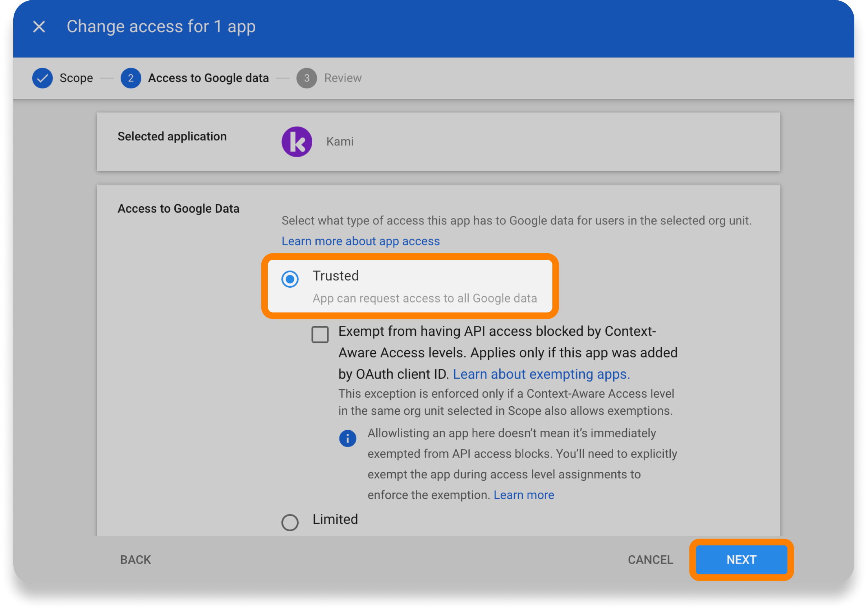Screen dimensions: 868x611
Task: Click 'App can request access to all Google data'
Action: click(x=425, y=298)
